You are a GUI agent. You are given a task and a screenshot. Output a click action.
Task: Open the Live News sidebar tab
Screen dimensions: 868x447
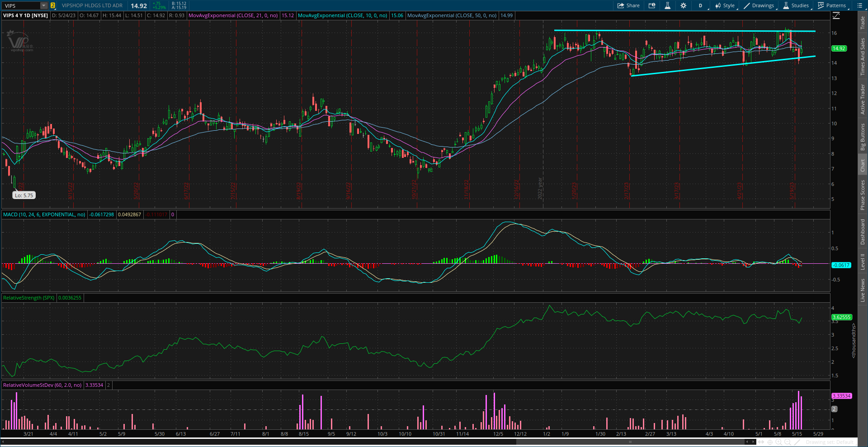[x=863, y=290]
